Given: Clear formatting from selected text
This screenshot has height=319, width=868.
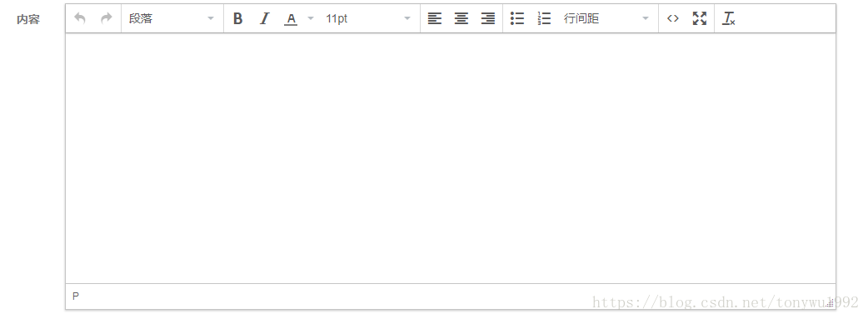Looking at the screenshot, I should (729, 18).
